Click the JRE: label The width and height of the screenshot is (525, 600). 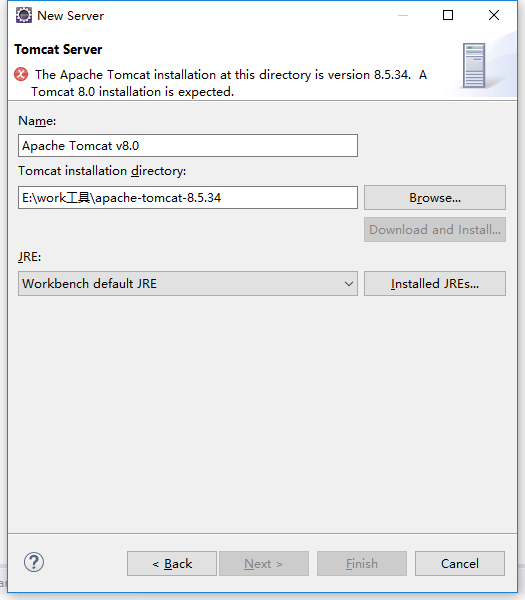[30, 257]
